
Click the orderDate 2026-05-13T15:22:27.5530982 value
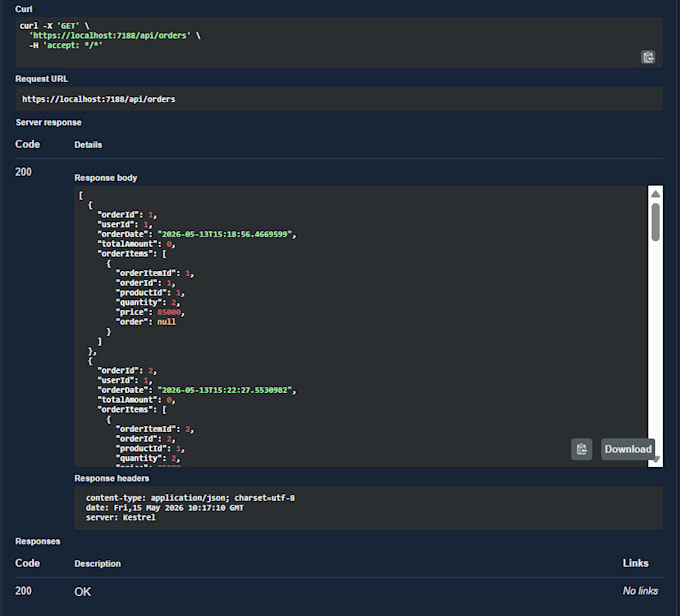point(225,390)
